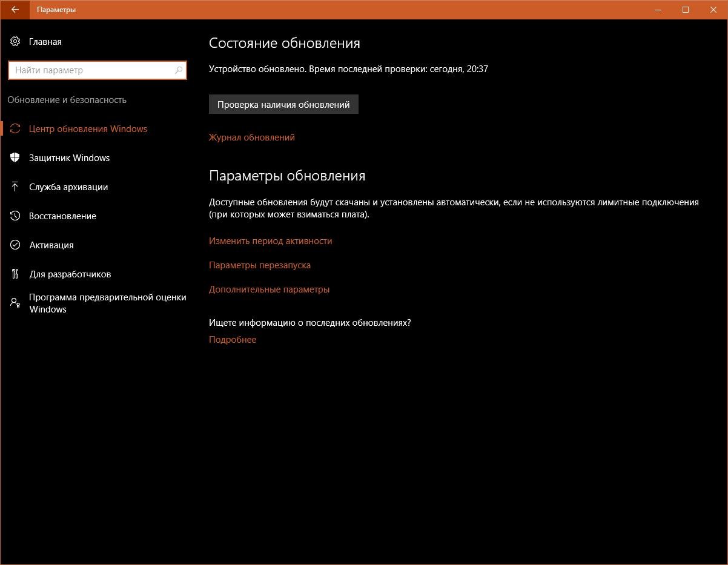The height and width of the screenshot is (565, 728).
Task: Click the Подробнее link
Action: [x=233, y=340]
